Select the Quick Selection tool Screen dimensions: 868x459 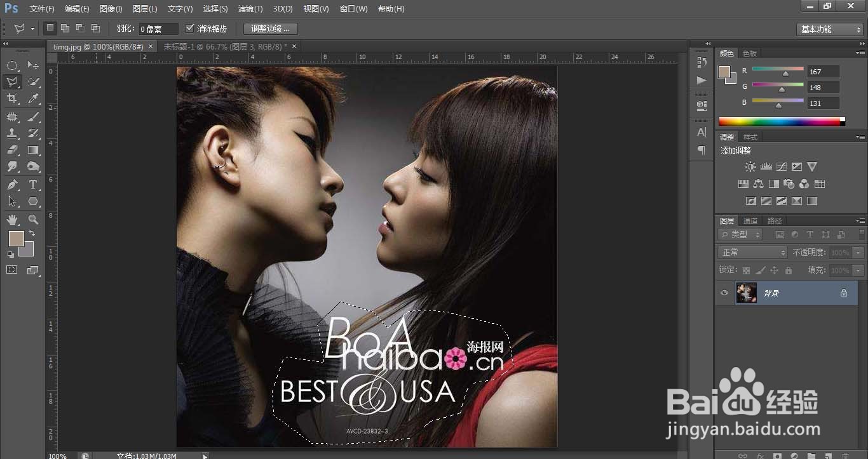pyautogui.click(x=33, y=82)
